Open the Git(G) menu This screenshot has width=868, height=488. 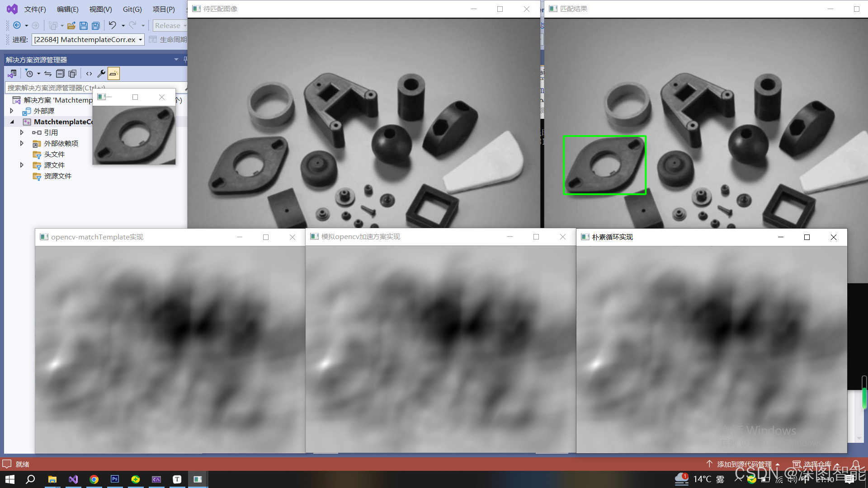[x=132, y=9]
